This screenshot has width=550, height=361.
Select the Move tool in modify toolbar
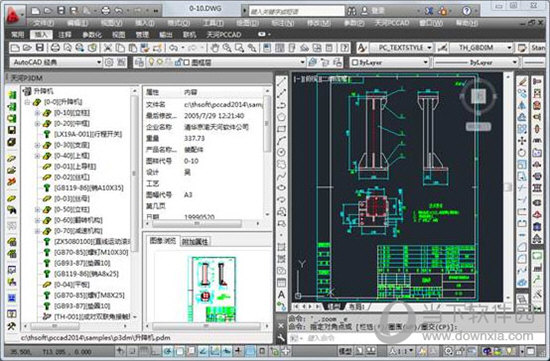[522, 141]
